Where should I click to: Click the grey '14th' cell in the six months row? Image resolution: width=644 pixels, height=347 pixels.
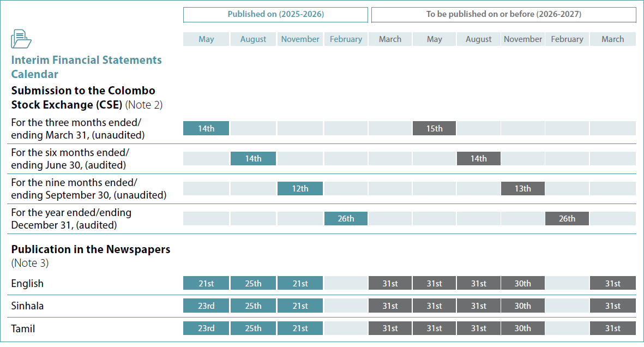tap(478, 158)
